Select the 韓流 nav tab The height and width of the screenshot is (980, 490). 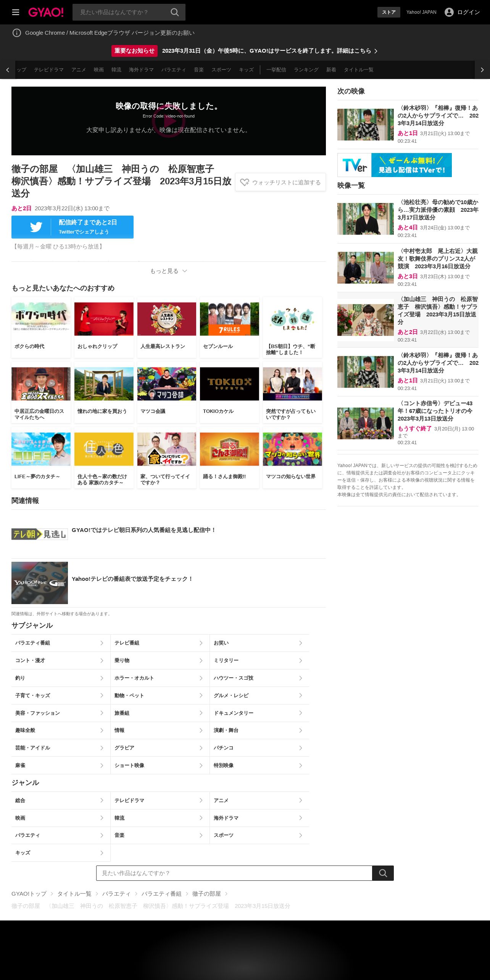[x=116, y=70]
